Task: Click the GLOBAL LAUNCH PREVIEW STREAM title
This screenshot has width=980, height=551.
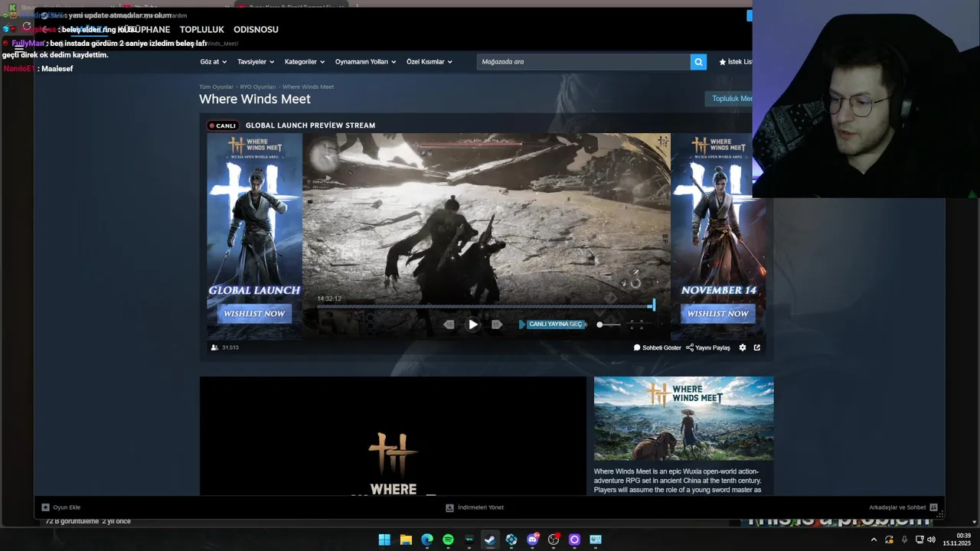Action: [310, 126]
